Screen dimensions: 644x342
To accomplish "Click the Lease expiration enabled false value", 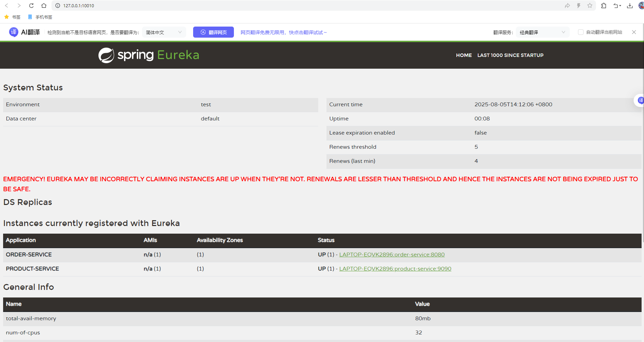I will [481, 133].
